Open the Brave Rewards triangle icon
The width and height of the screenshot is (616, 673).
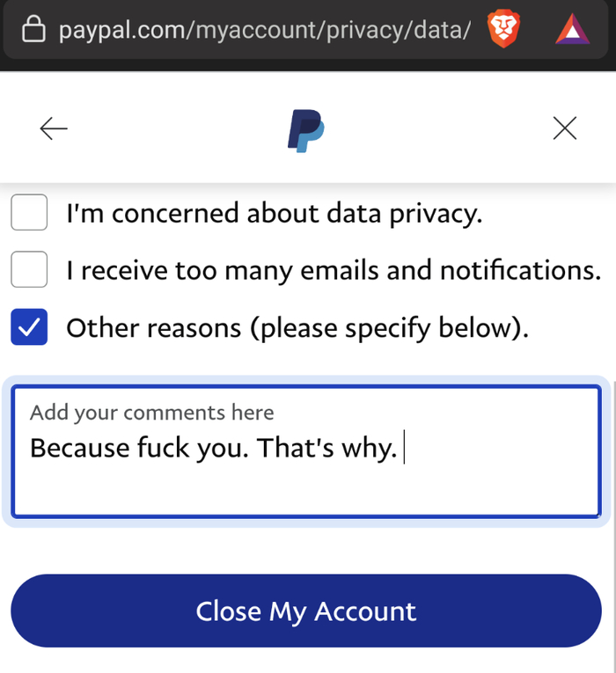coord(571,32)
